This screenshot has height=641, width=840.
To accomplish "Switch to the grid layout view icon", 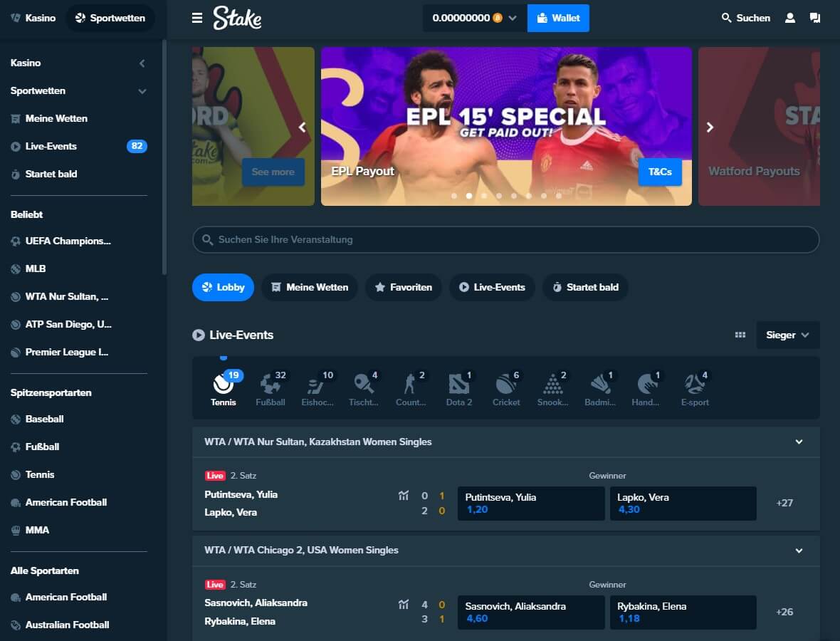I will point(740,335).
